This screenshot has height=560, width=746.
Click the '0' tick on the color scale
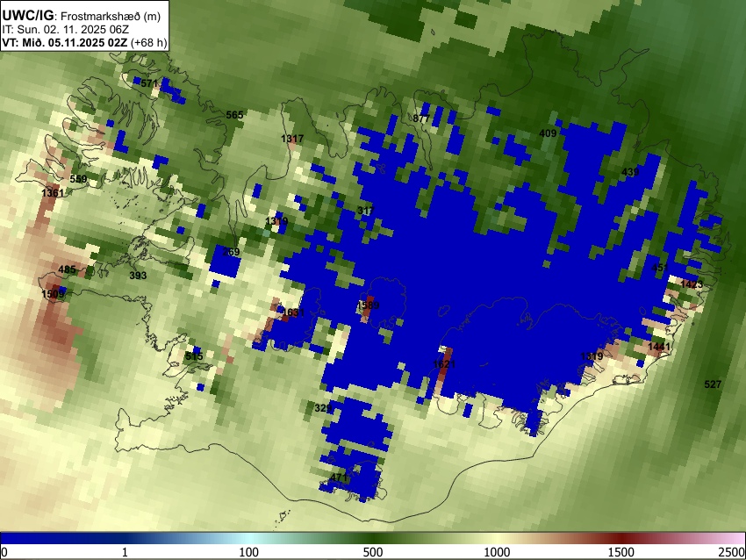click(4, 552)
